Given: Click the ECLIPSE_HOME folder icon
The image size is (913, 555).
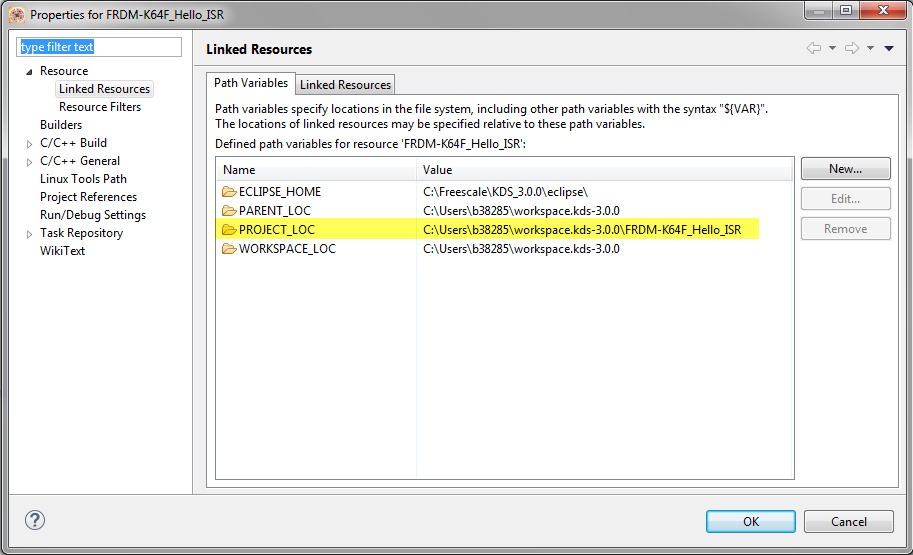Looking at the screenshot, I should tap(229, 192).
